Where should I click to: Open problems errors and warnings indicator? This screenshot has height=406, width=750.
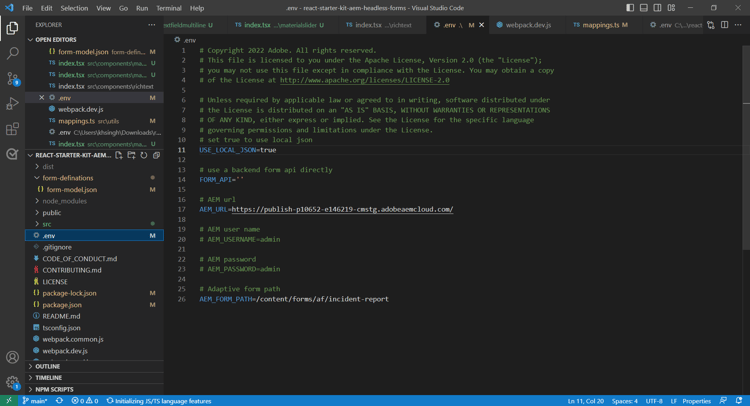[x=85, y=401]
